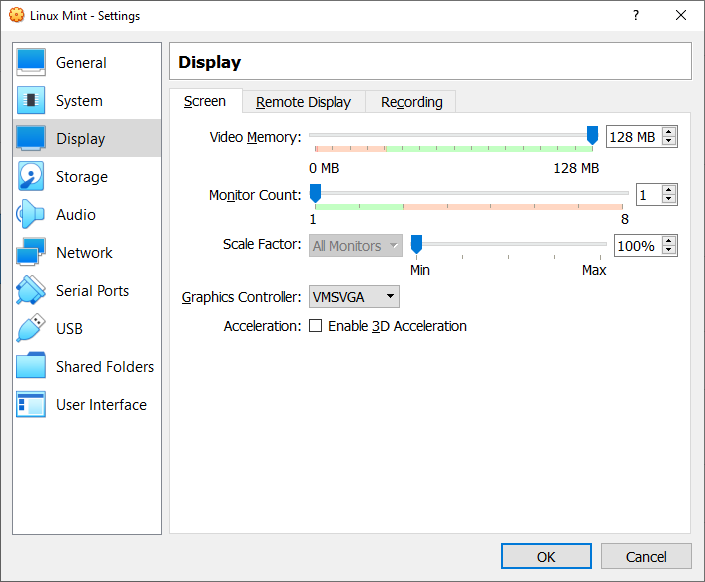Select User Interface label in sidebar
The width and height of the screenshot is (705, 582).
101,405
